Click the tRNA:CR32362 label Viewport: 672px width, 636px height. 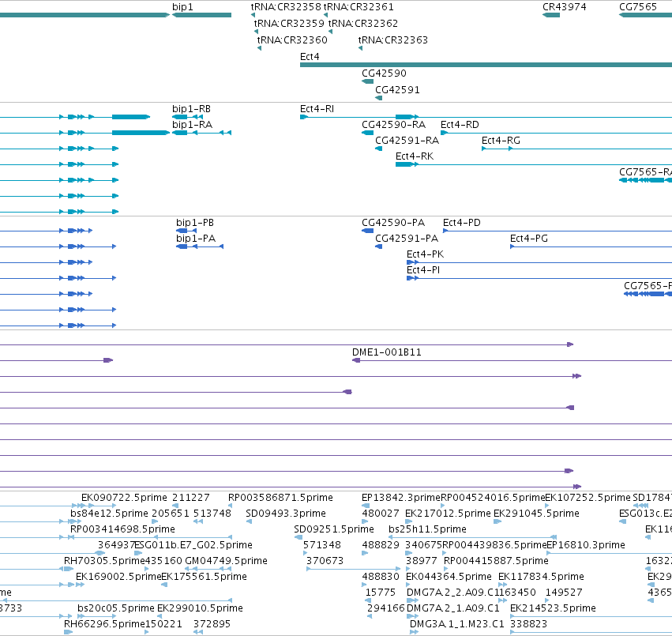363,23
